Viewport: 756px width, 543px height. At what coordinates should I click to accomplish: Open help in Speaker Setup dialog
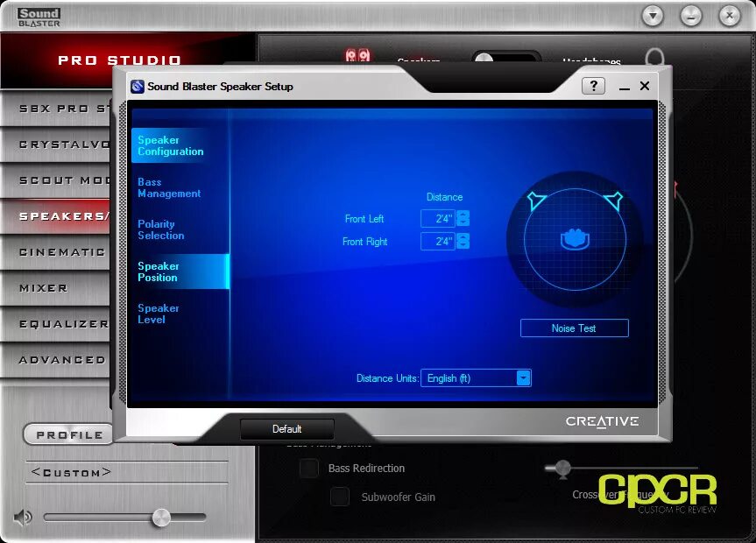[594, 86]
